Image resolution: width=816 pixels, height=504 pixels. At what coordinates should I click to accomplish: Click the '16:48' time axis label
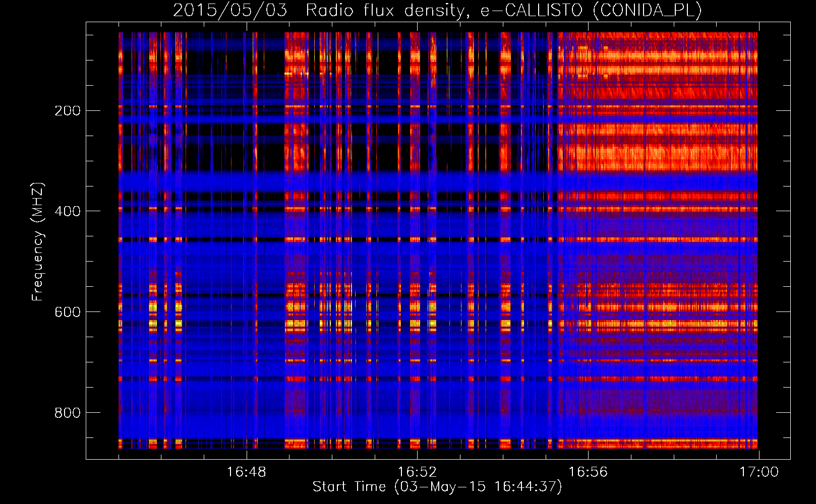click(247, 472)
